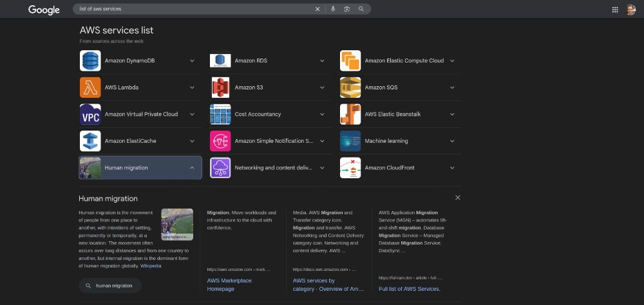Viewport: 644px width, 305px height.
Task: Click the Machine learning thumbnail
Action: (350, 141)
